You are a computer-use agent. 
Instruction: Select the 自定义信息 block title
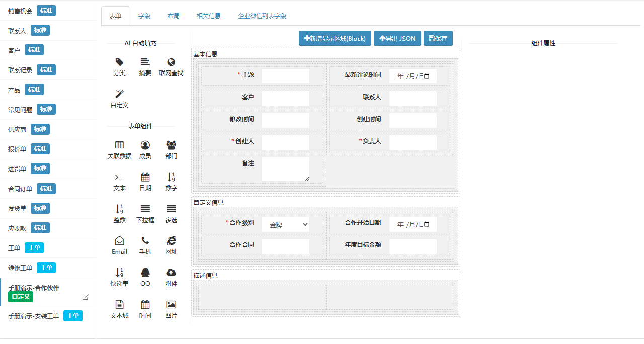[x=208, y=202]
